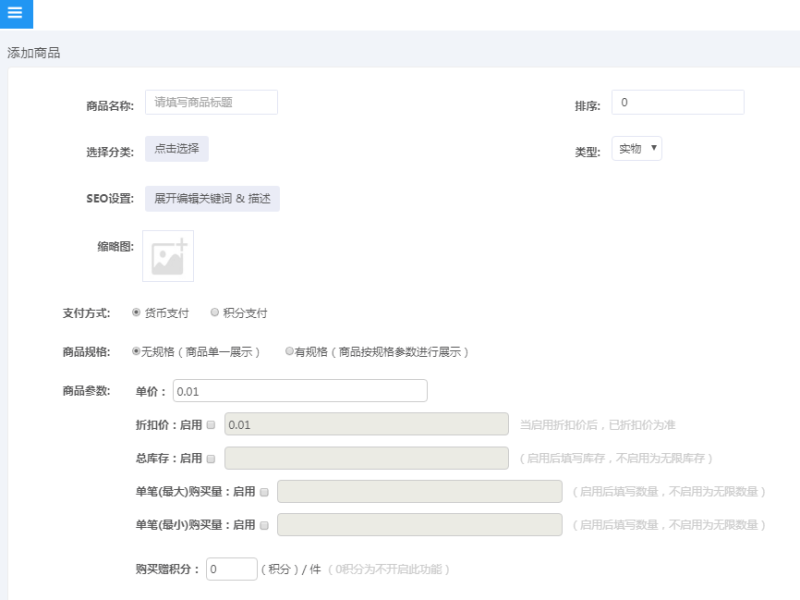Select 积分支付 payment radio button
The width and height of the screenshot is (800, 600).
click(215, 312)
